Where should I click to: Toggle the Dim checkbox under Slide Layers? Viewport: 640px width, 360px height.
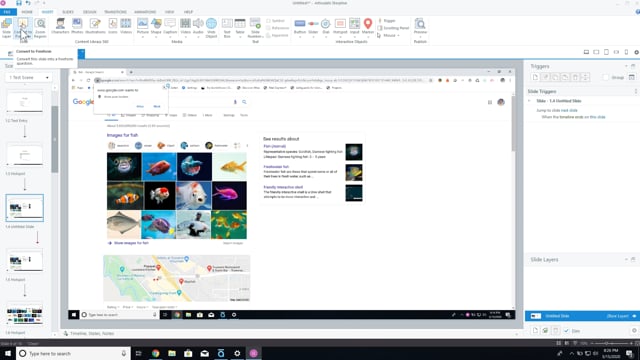coord(567,331)
